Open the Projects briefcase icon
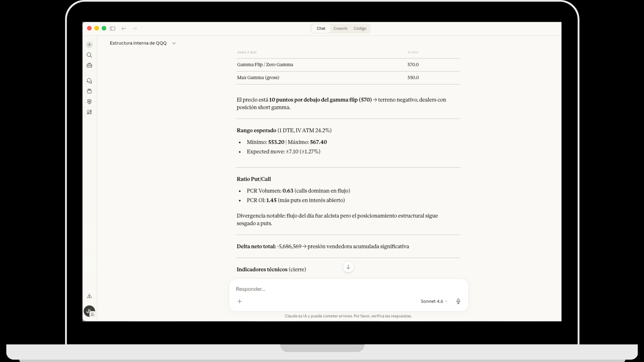 (x=89, y=65)
